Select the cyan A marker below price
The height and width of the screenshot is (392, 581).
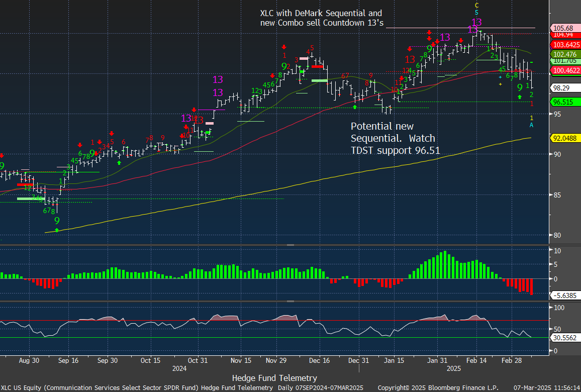(531, 125)
